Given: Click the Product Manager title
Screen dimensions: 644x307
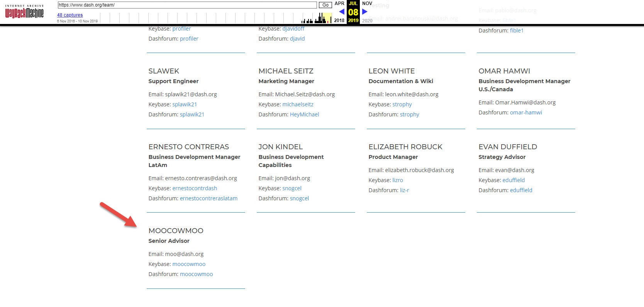Looking at the screenshot, I should coord(393,157).
